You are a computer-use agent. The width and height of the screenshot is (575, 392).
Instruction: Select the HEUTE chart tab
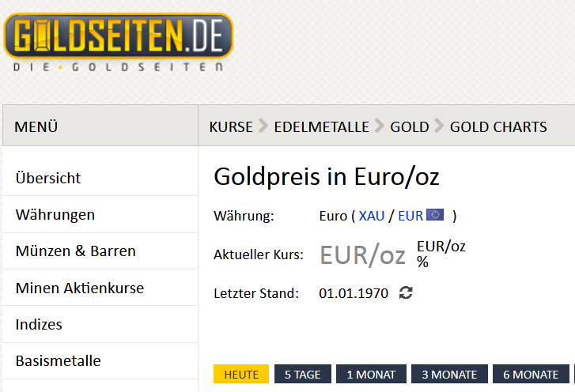[x=241, y=375]
